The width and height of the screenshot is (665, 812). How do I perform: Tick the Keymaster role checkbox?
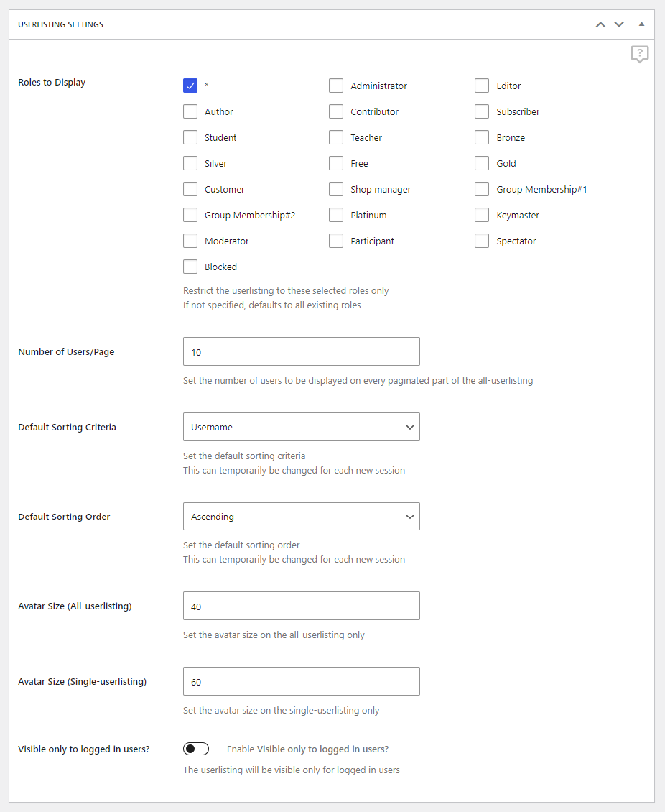click(482, 215)
